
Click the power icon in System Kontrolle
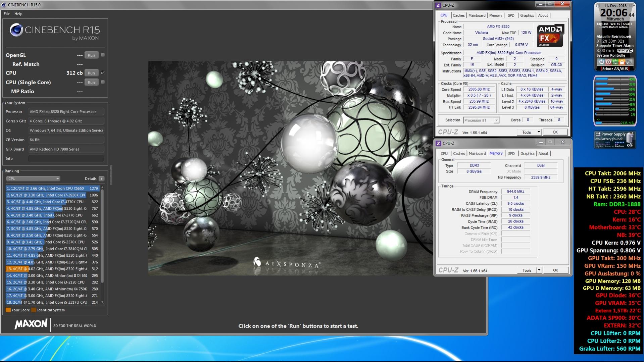click(x=601, y=62)
